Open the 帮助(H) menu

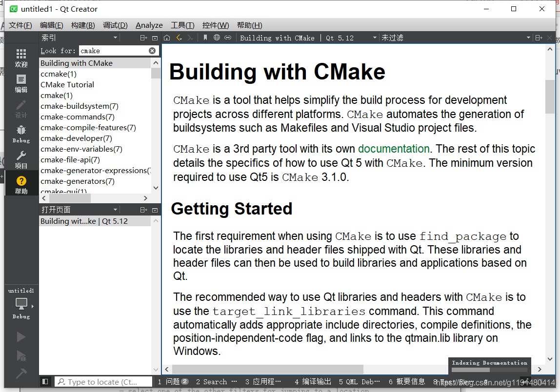click(249, 25)
